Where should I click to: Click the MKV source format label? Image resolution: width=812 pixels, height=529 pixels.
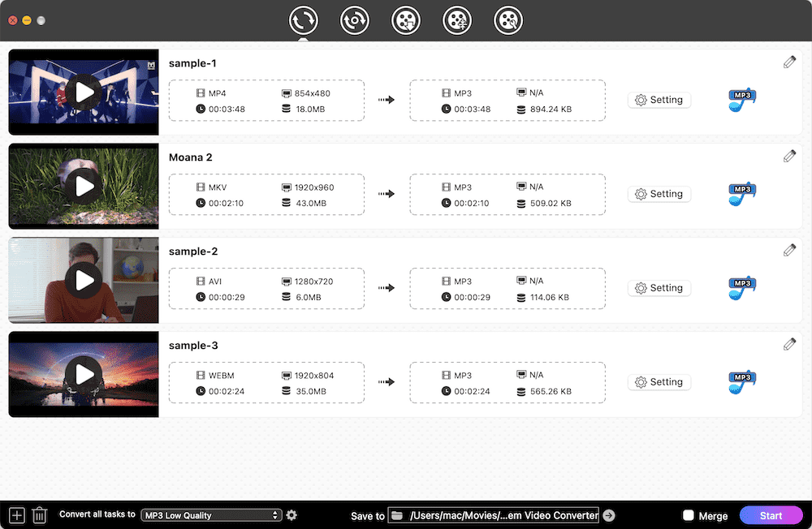click(x=218, y=187)
